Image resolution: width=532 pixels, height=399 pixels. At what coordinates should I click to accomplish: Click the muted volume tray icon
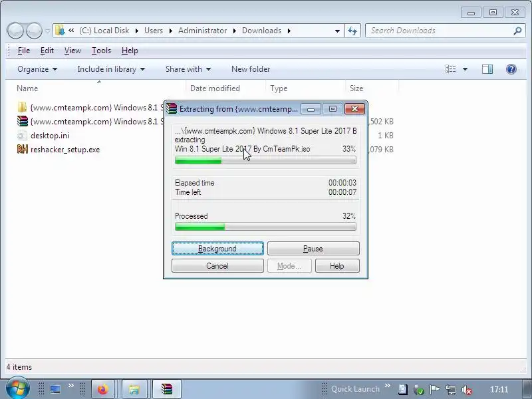coord(467,390)
